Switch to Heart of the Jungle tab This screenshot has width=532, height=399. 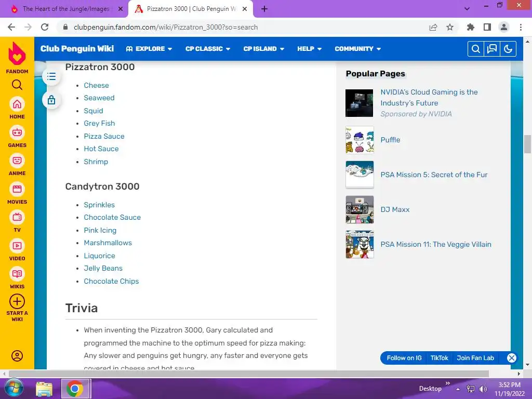point(66,9)
